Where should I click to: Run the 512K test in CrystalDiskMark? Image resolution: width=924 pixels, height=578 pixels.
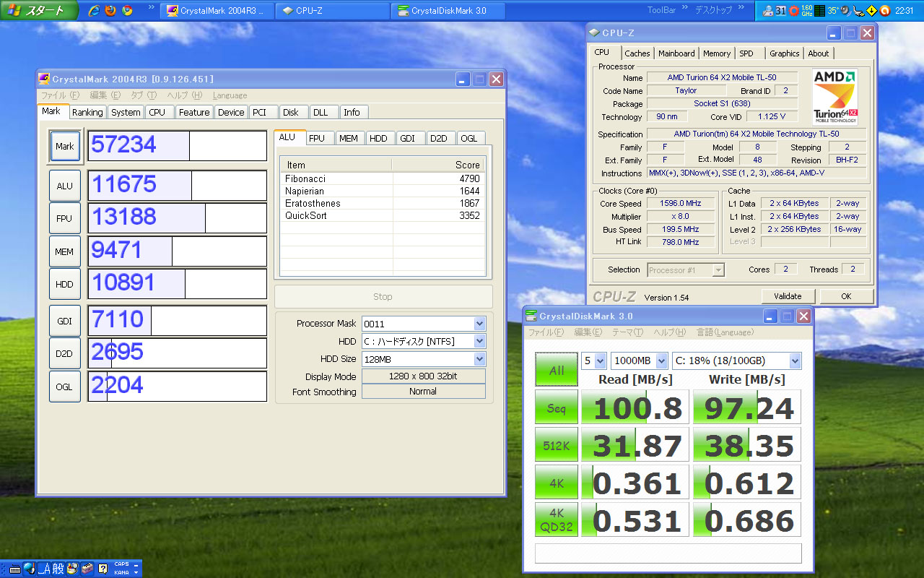pyautogui.click(x=557, y=445)
